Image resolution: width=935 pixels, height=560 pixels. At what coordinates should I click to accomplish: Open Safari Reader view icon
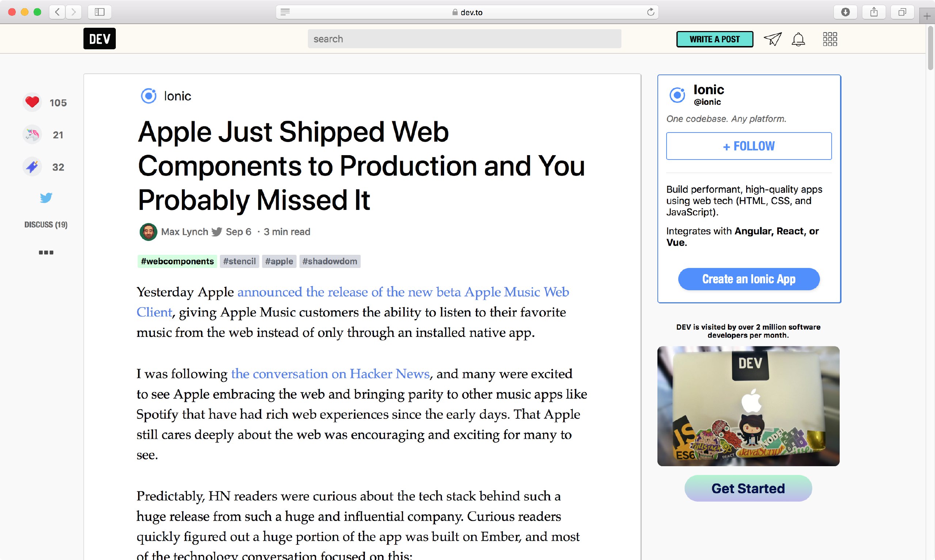click(285, 12)
